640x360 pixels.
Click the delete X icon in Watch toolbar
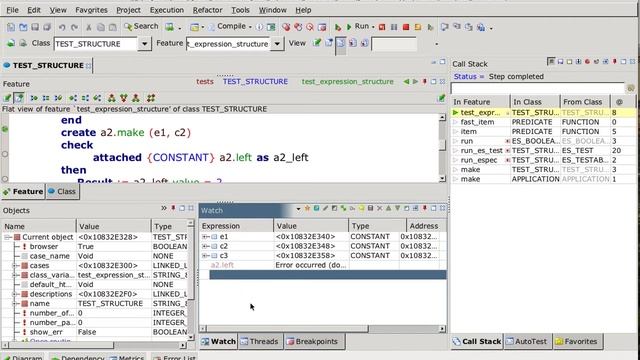380,209
